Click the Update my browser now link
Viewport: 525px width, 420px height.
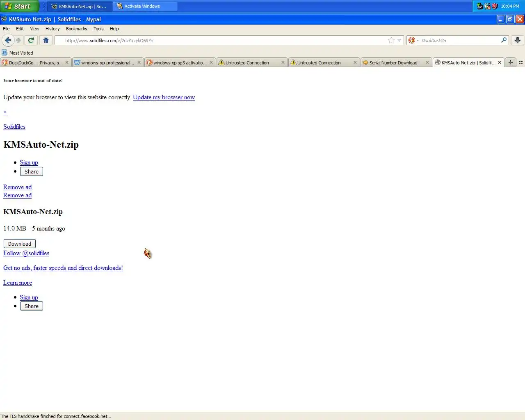[x=164, y=97]
